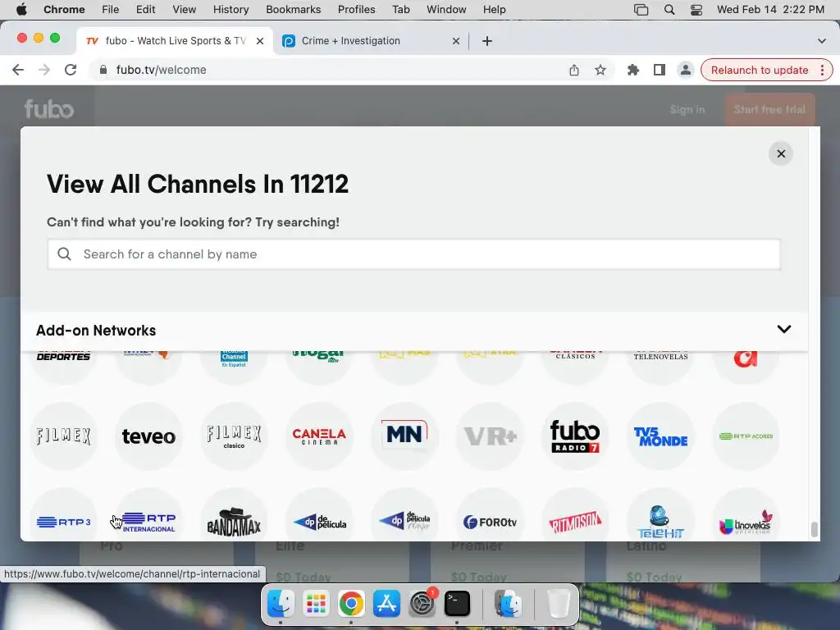The height and width of the screenshot is (630, 840).
Task: Open the Filmex Clasico channel
Action: [x=234, y=436]
